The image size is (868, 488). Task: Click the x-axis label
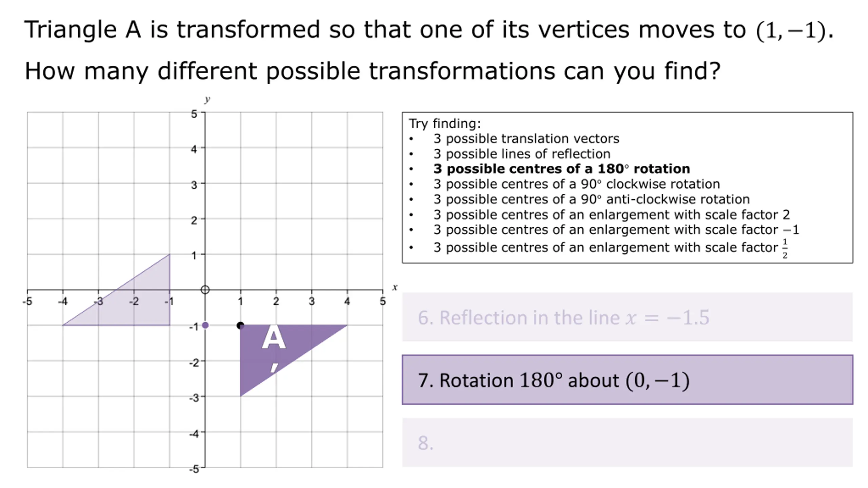coord(395,287)
